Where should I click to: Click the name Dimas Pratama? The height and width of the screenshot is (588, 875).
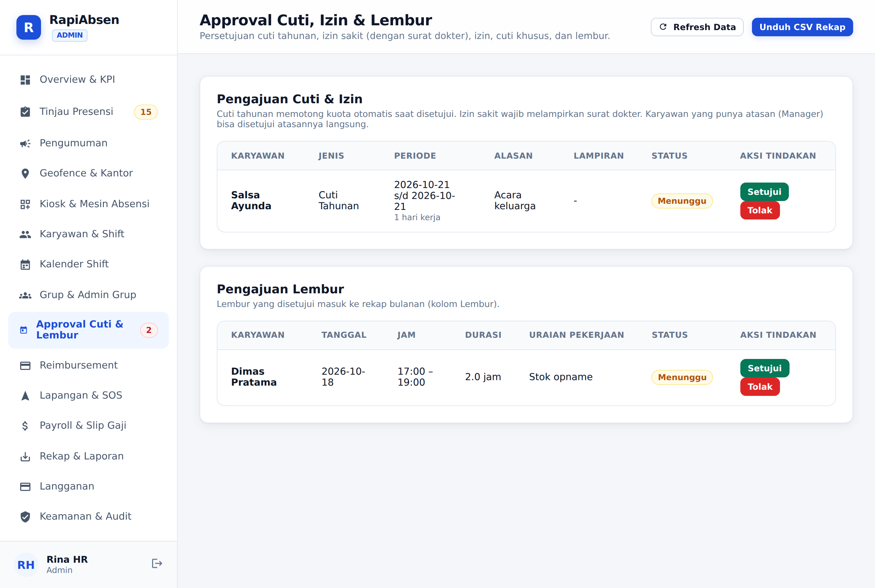[253, 377]
